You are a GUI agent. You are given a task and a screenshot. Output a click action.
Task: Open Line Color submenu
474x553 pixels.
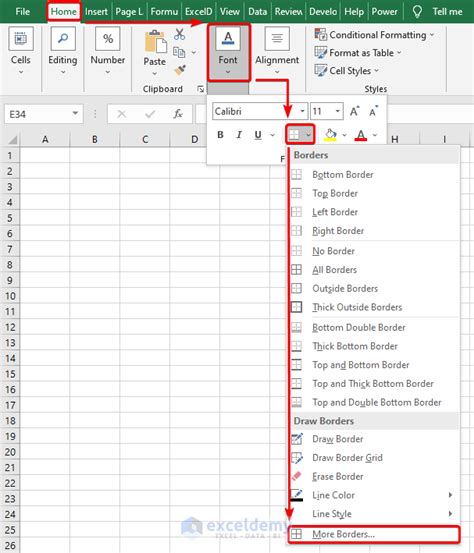(375, 495)
